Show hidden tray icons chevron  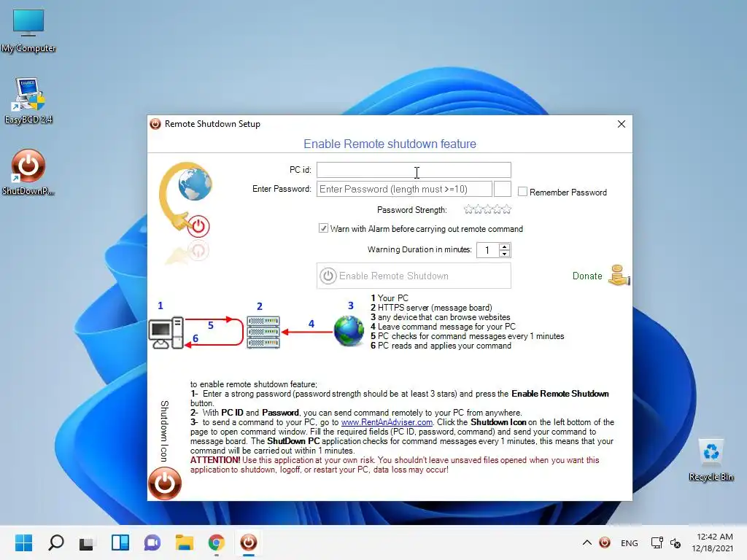click(x=587, y=542)
